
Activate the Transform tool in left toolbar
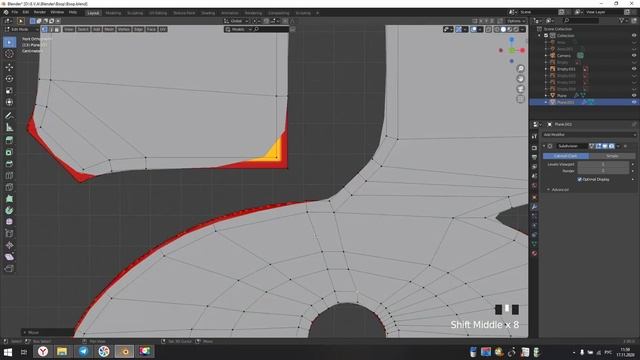9,102
